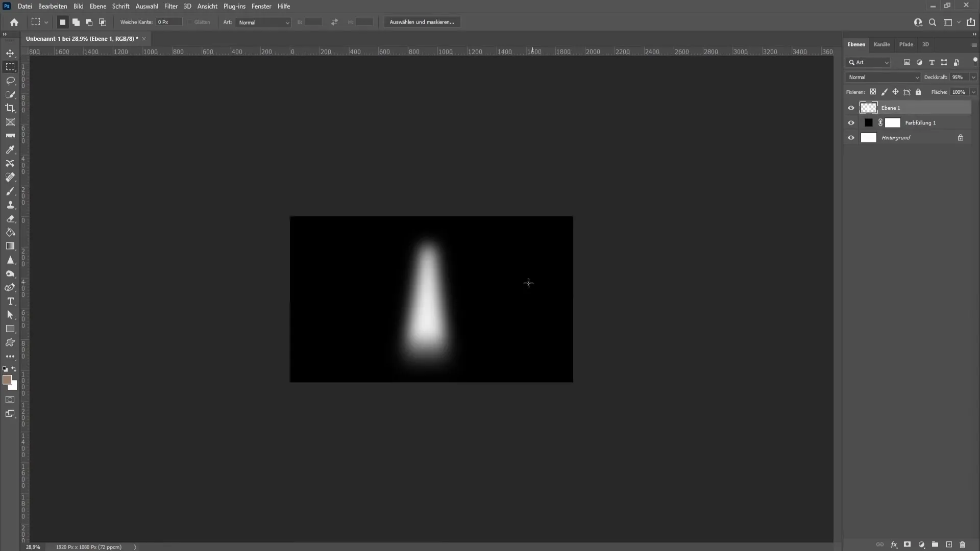Select the Gradient tool

[x=10, y=245]
